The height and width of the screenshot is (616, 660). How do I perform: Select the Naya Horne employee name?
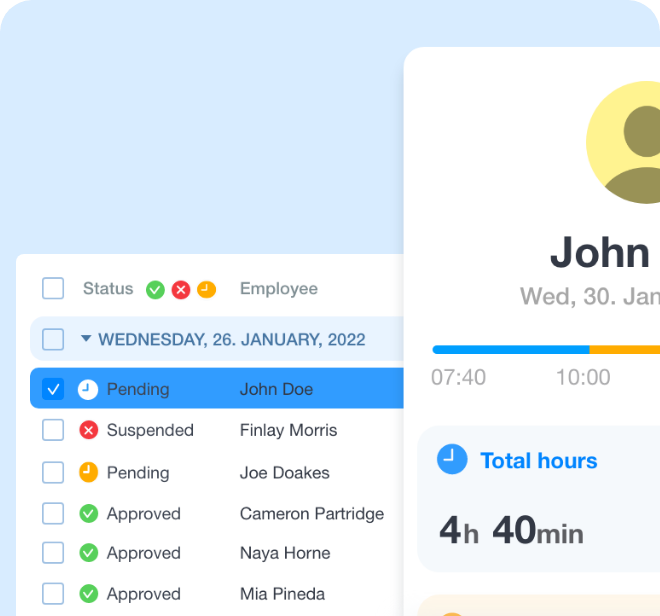coord(285,553)
